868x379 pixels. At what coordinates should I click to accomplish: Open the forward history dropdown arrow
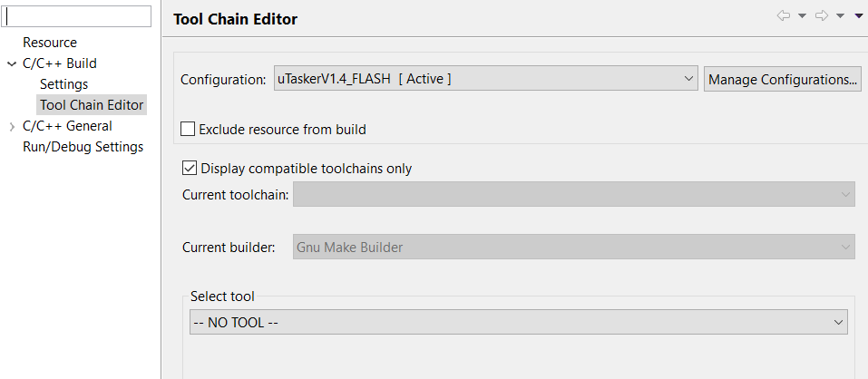[840, 16]
